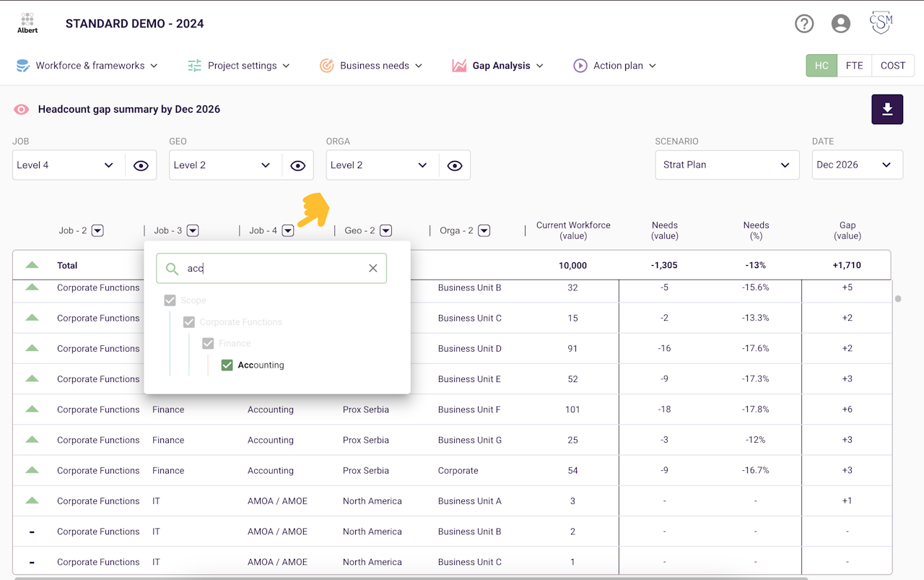Open the user account profile icon

tap(841, 24)
